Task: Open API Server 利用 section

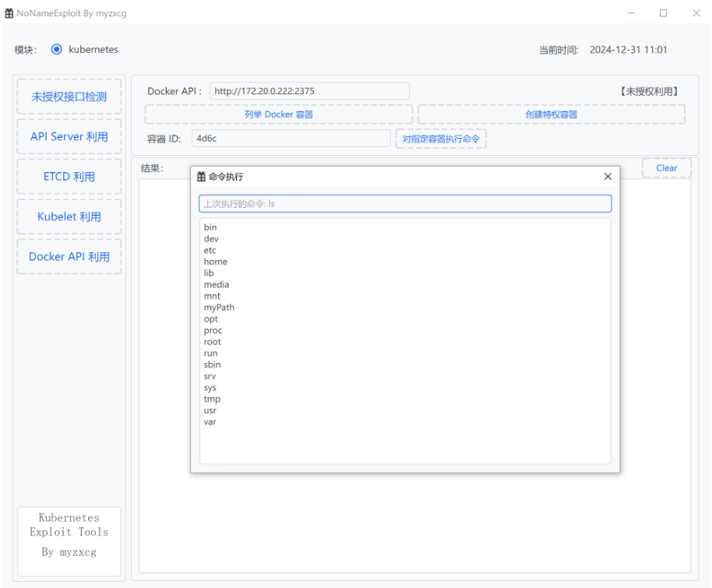Action: coord(69,136)
